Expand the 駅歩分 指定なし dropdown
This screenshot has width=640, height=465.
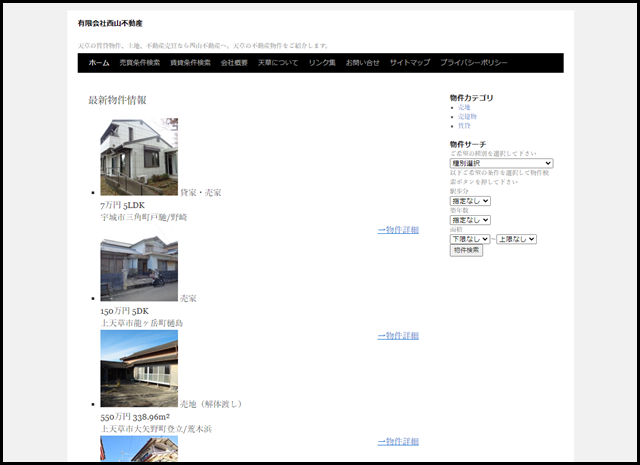(x=470, y=201)
